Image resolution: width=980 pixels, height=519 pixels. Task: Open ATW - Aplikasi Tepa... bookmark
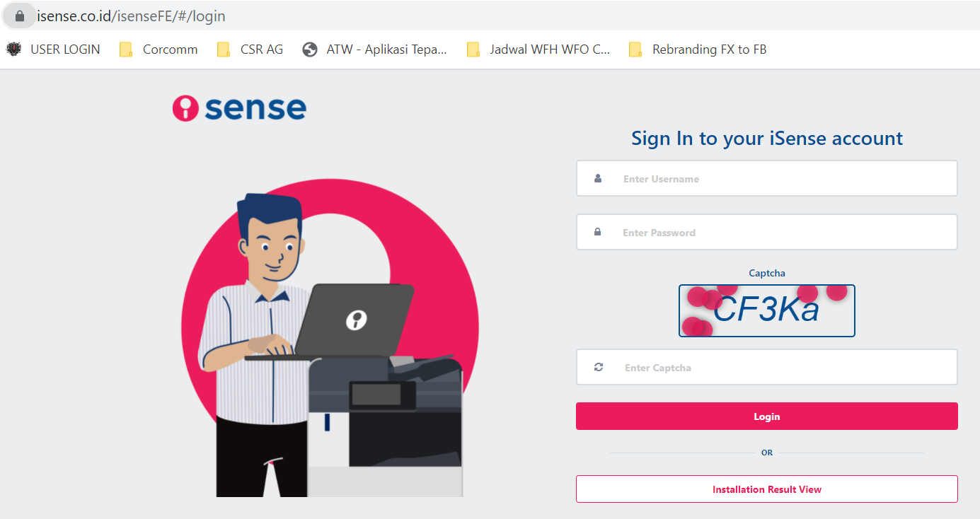click(374, 49)
